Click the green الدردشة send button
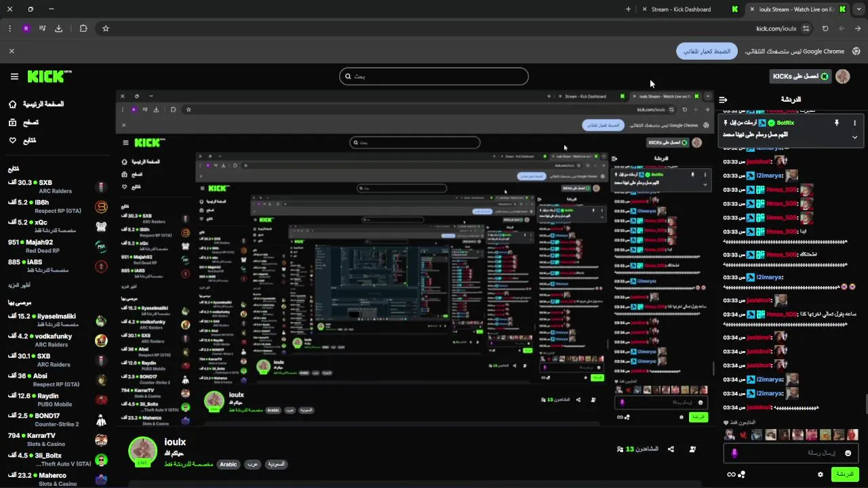The height and width of the screenshot is (488, 868). point(845,474)
